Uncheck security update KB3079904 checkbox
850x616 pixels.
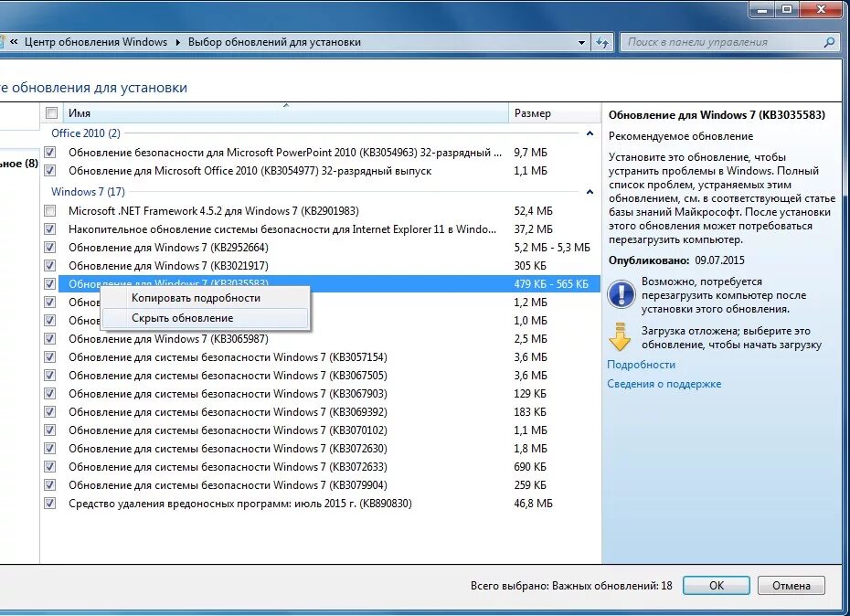pos(50,485)
